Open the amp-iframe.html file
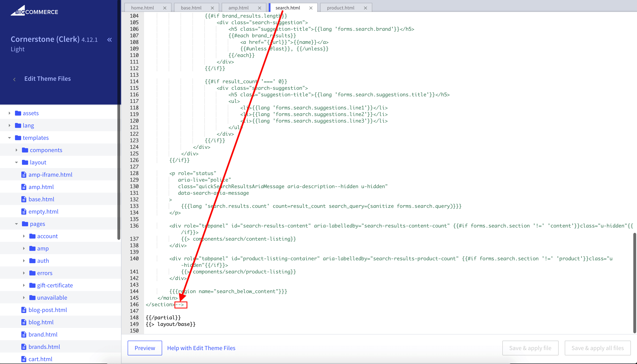The width and height of the screenshot is (637, 364). point(50,174)
